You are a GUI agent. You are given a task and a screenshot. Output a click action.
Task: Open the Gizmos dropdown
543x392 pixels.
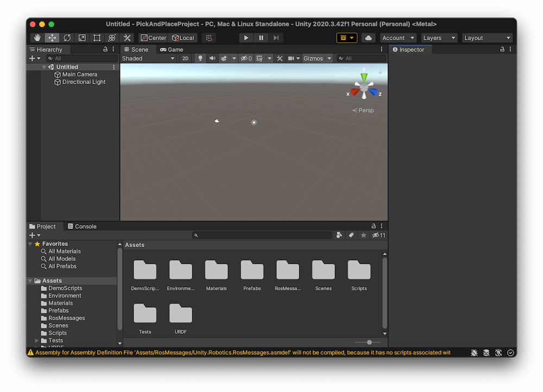click(x=317, y=59)
